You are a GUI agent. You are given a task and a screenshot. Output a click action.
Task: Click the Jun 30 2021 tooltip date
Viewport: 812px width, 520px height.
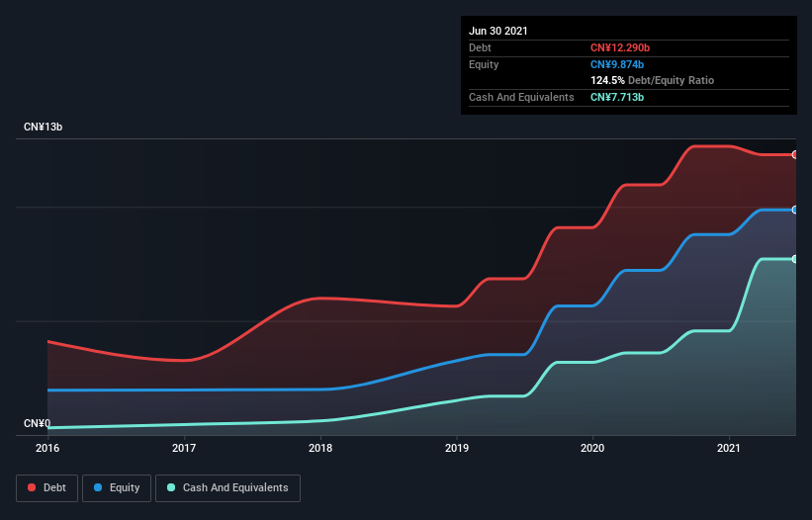point(498,31)
